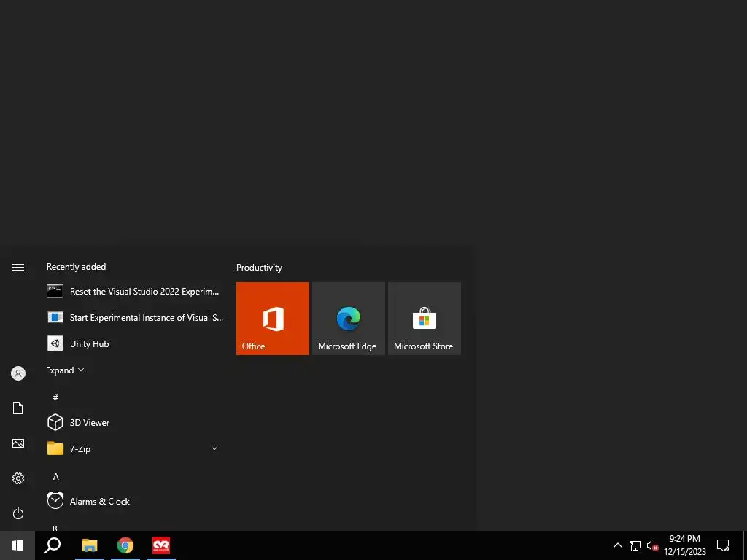Open the red app icon on taskbar

tap(161, 545)
